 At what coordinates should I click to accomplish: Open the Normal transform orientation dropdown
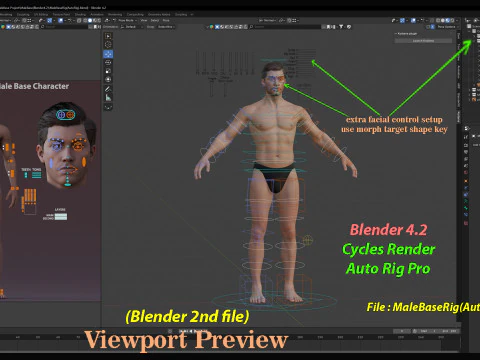[267, 20]
